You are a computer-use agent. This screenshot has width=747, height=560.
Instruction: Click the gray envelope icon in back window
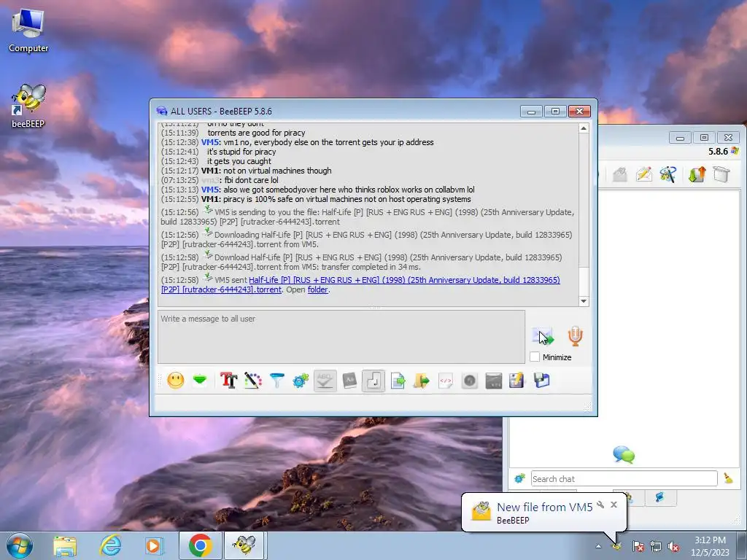pos(620,174)
